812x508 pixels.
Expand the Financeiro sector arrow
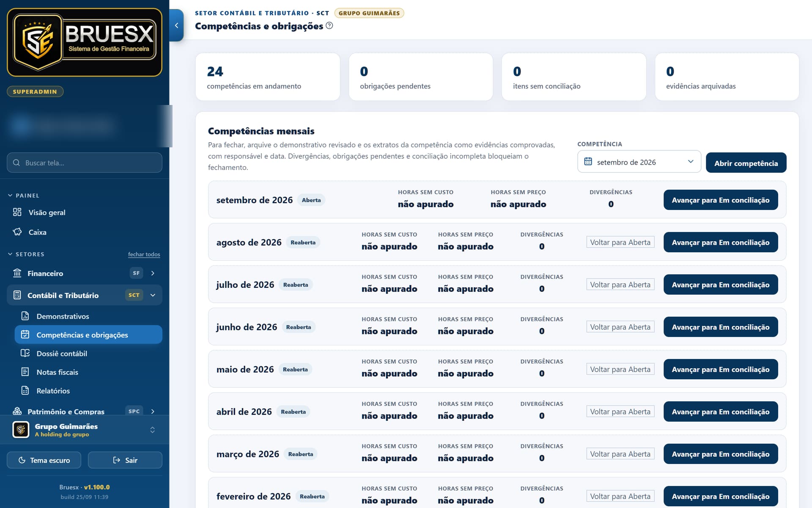coord(153,273)
